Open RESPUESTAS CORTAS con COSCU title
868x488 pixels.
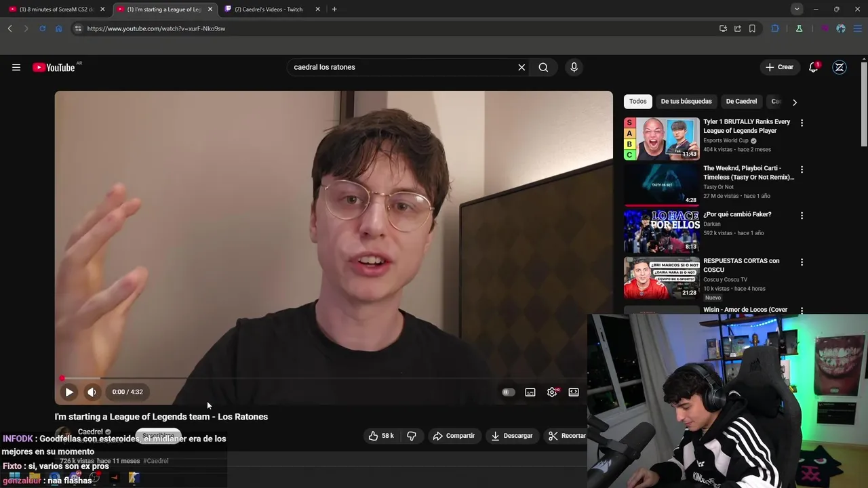[x=741, y=265]
